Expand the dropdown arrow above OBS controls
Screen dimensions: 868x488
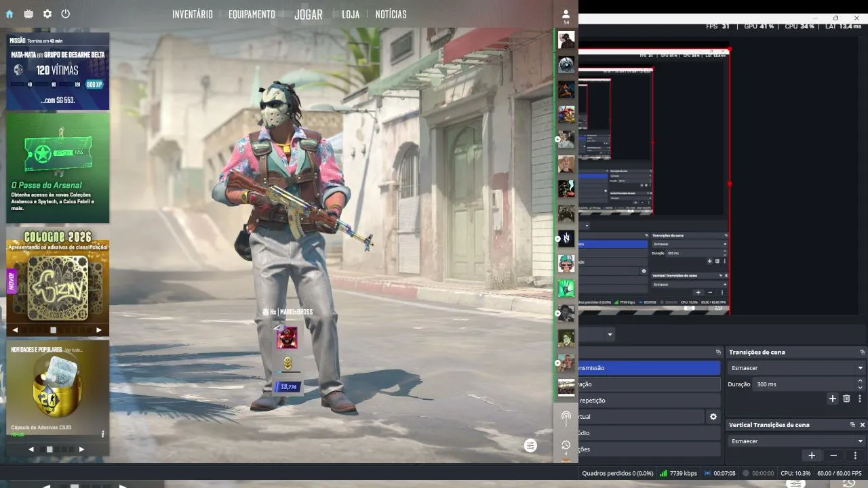pos(610,335)
